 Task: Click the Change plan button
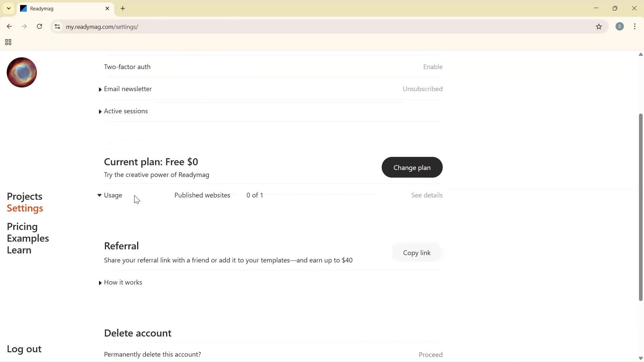[x=412, y=167]
